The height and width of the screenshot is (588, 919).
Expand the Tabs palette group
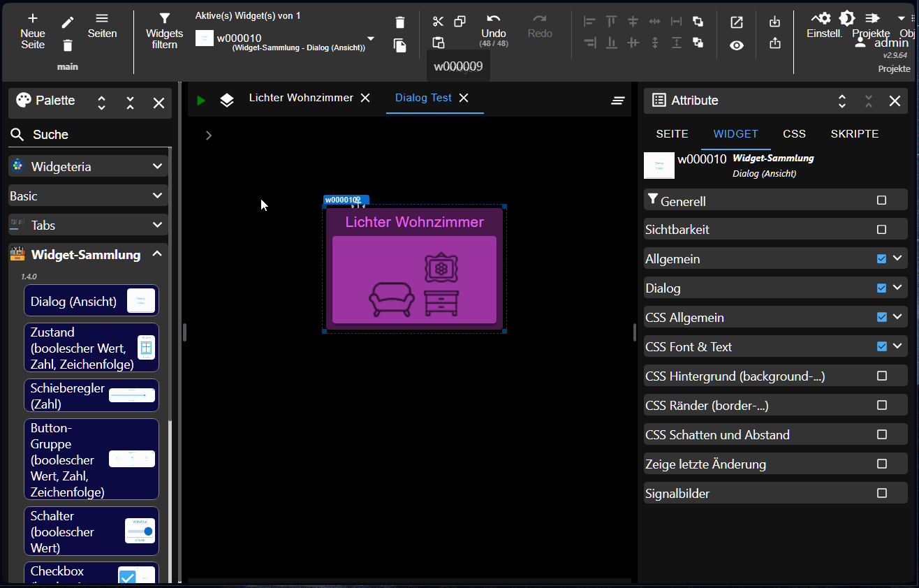[x=89, y=225]
